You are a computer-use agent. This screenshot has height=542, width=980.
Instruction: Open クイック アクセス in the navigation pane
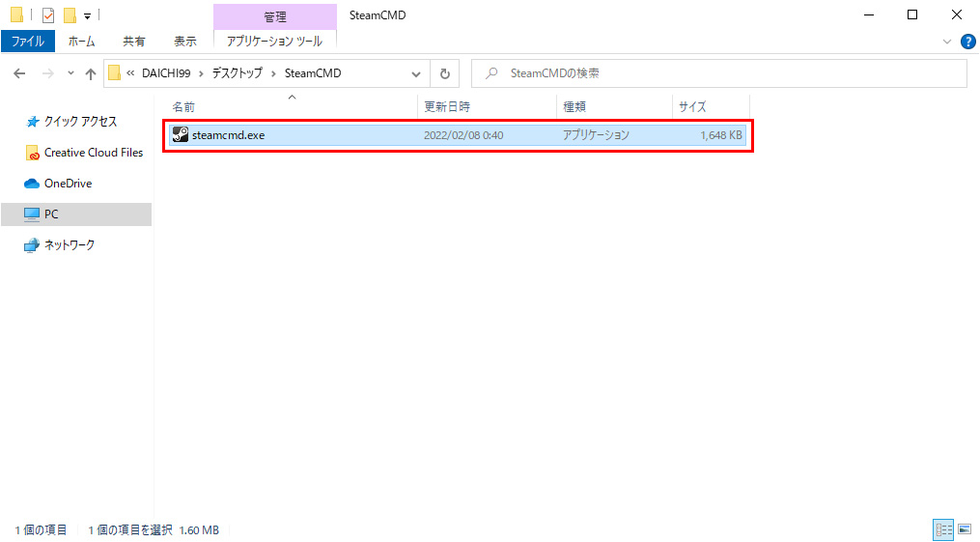click(80, 122)
